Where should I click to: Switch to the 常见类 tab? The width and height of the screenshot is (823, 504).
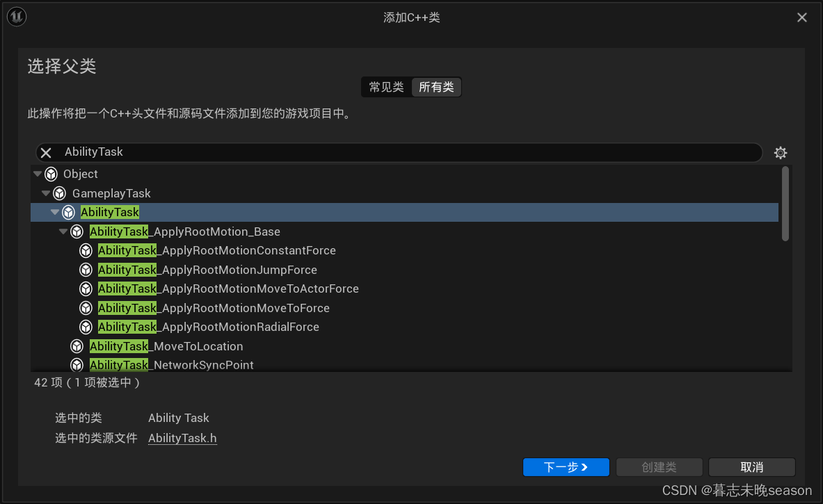coord(386,87)
